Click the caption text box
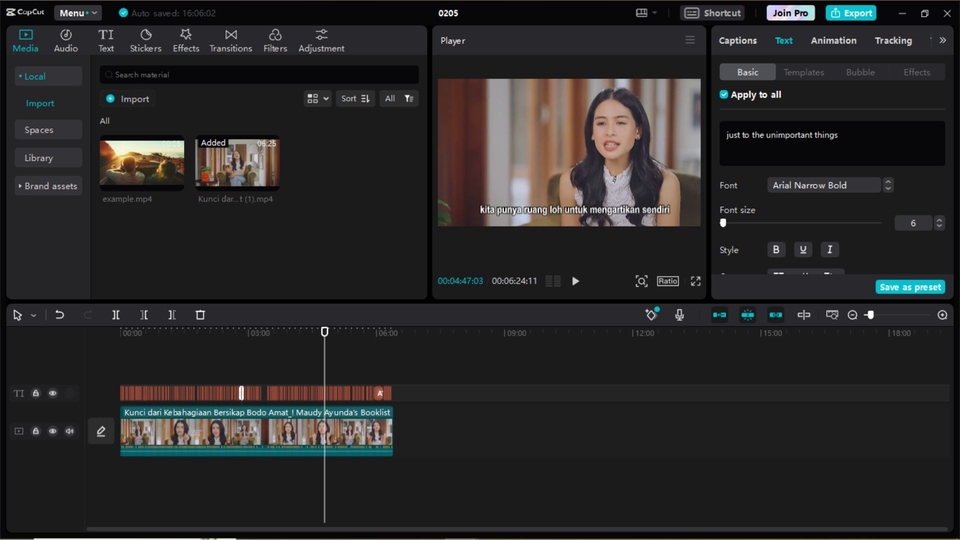 pos(832,143)
